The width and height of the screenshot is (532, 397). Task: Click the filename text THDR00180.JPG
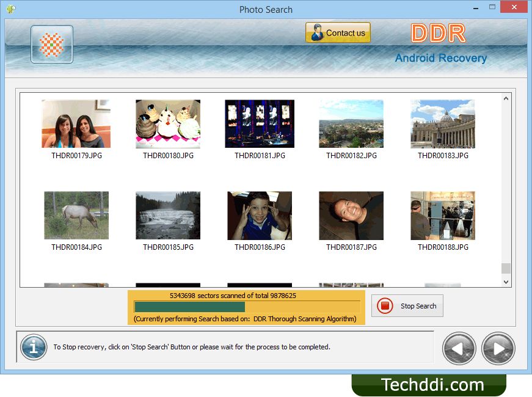[169, 155]
